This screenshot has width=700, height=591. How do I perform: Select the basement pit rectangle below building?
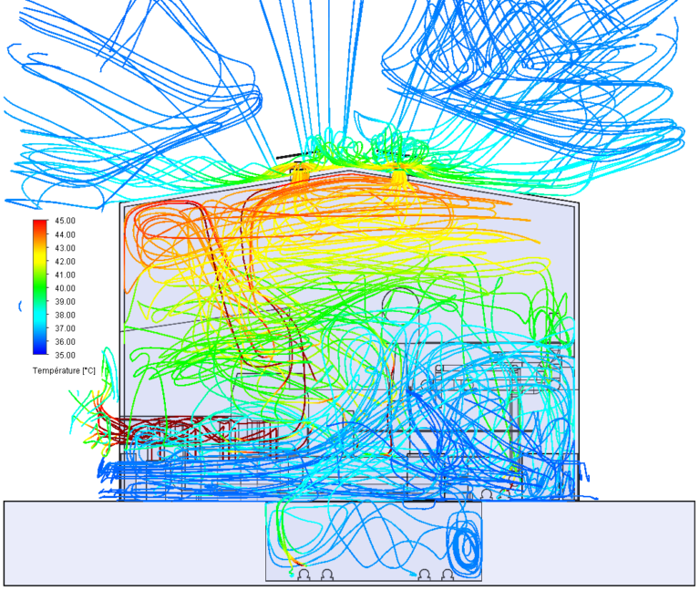(x=374, y=541)
